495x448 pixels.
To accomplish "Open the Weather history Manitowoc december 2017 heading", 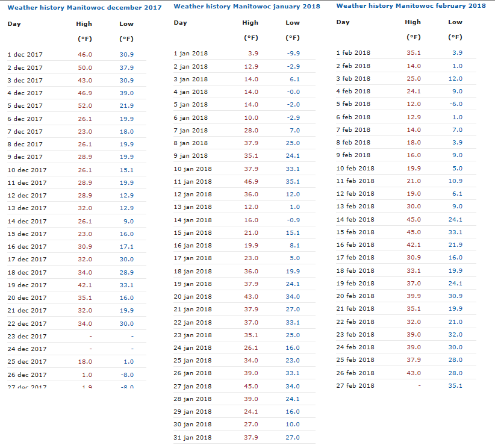I will pyautogui.click(x=84, y=8).
